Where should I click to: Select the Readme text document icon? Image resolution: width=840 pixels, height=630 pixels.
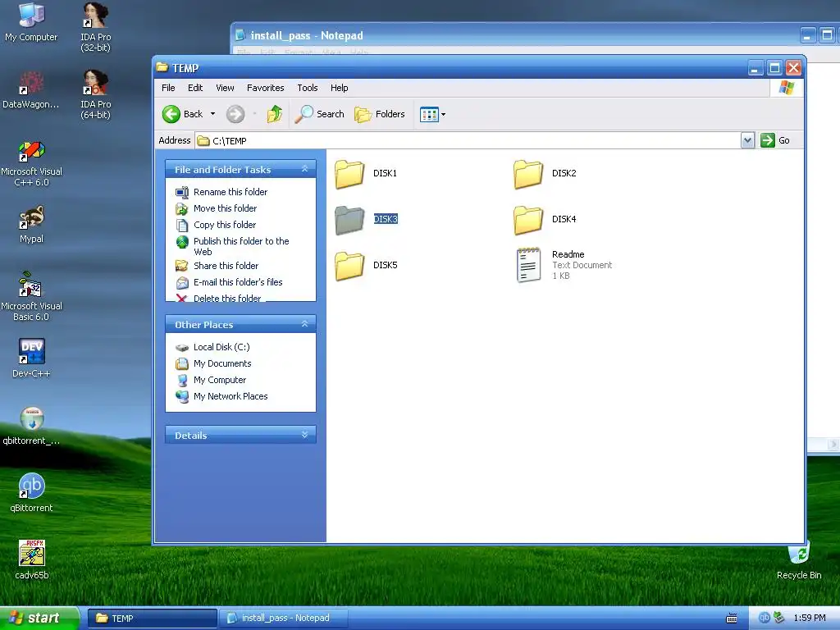pos(528,265)
